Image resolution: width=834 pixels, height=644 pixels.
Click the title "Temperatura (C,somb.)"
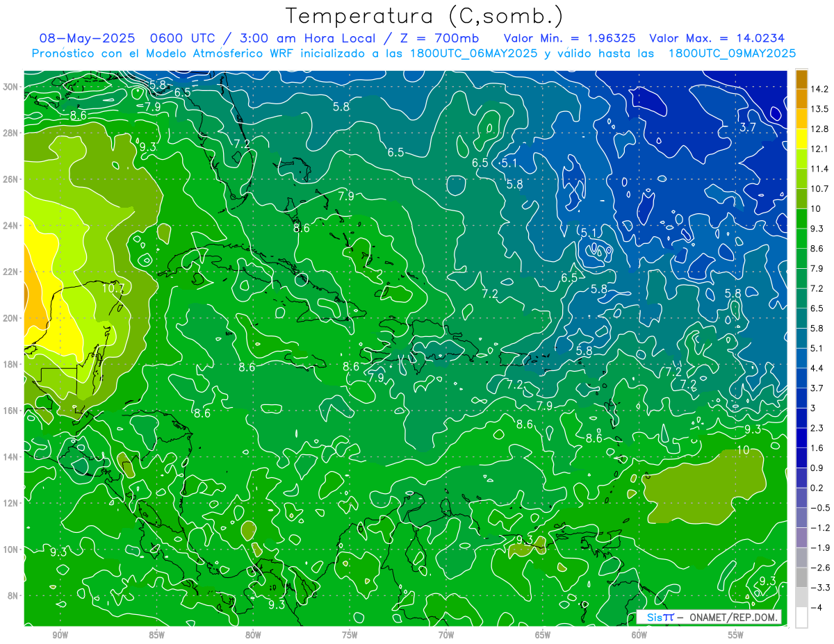(424, 16)
